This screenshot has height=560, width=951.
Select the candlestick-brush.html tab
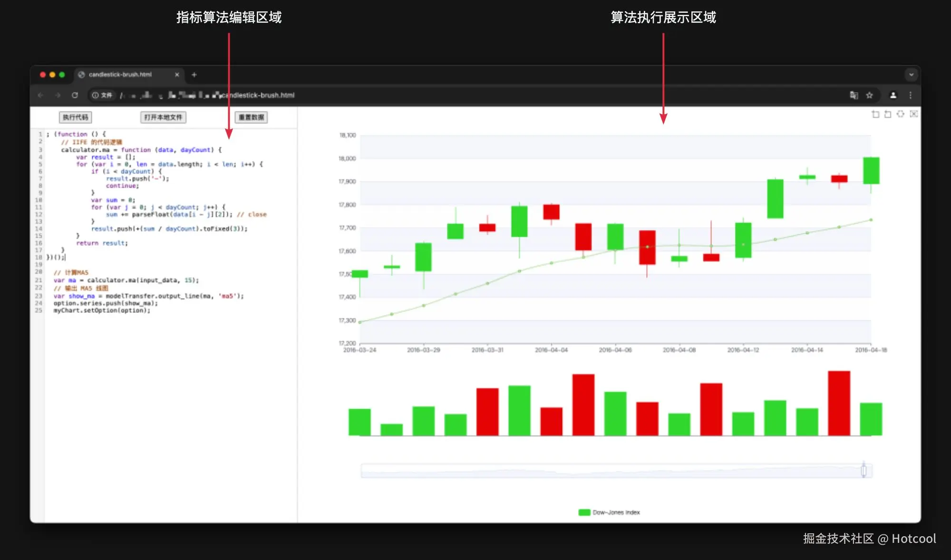[x=120, y=75]
